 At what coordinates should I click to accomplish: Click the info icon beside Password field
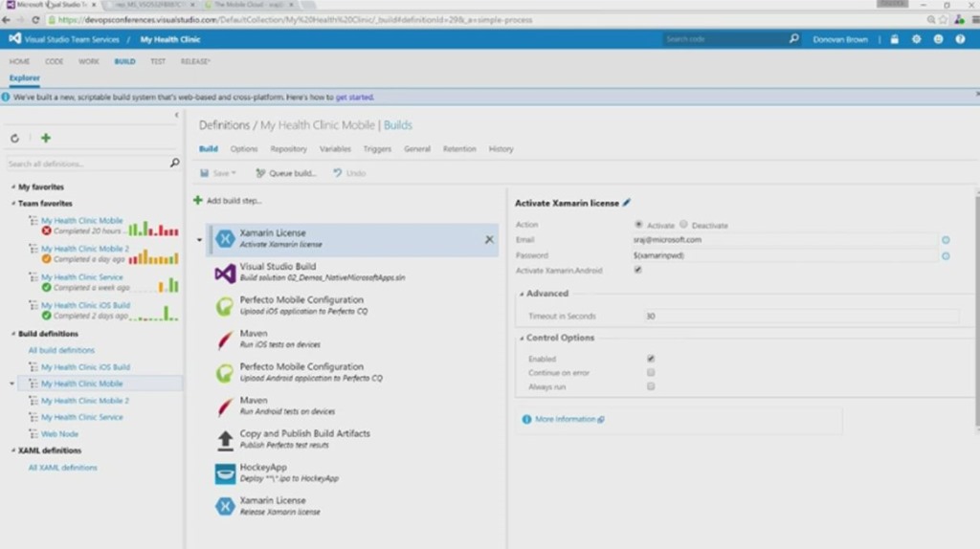946,256
